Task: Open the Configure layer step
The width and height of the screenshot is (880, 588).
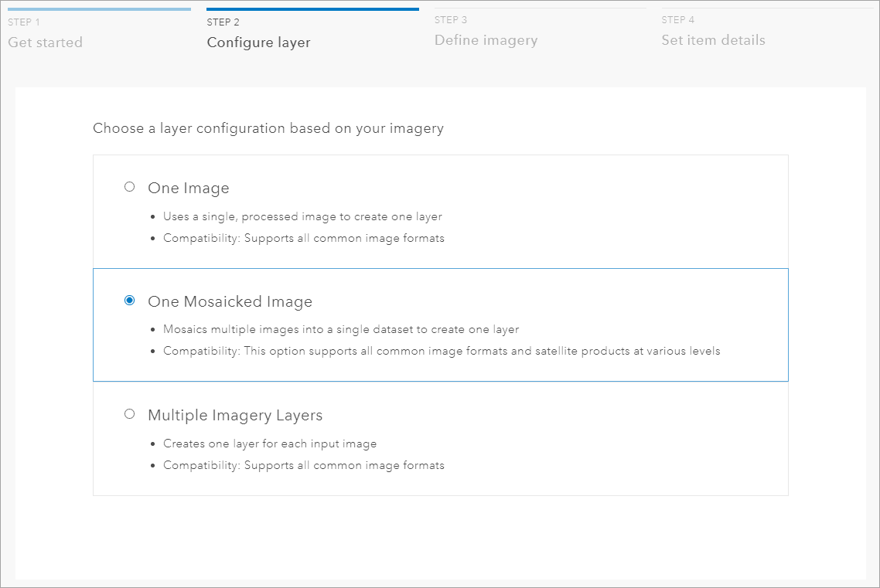Action: coord(258,42)
